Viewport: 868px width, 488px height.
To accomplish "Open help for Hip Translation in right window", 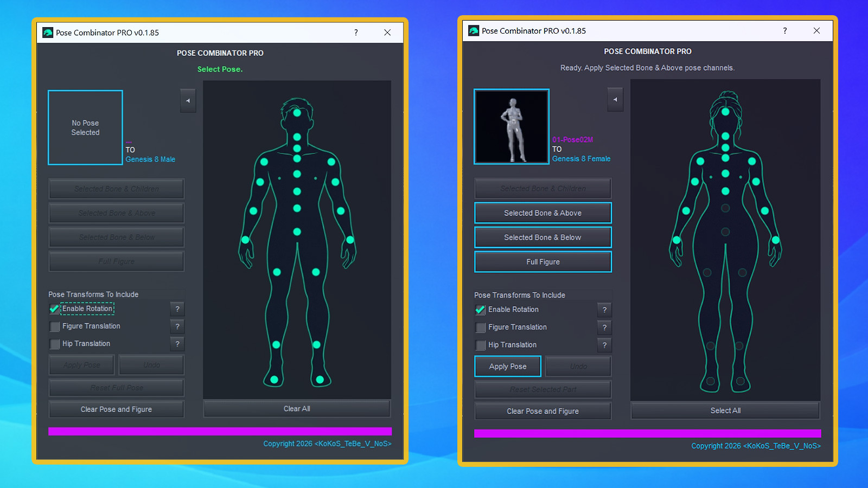I will pyautogui.click(x=604, y=345).
